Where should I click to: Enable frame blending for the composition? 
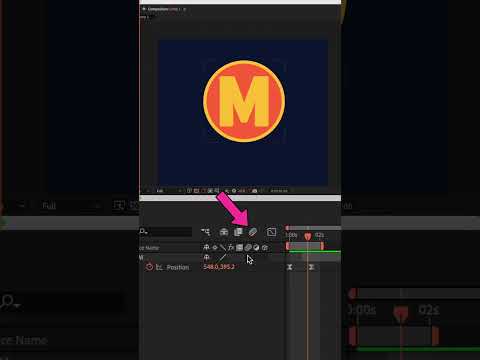(238, 232)
